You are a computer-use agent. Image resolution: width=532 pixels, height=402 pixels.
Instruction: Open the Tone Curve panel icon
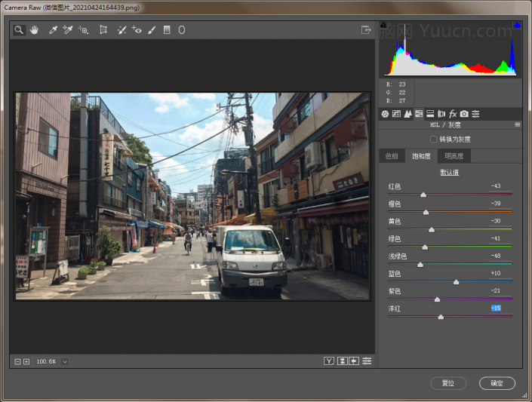pyautogui.click(x=396, y=114)
